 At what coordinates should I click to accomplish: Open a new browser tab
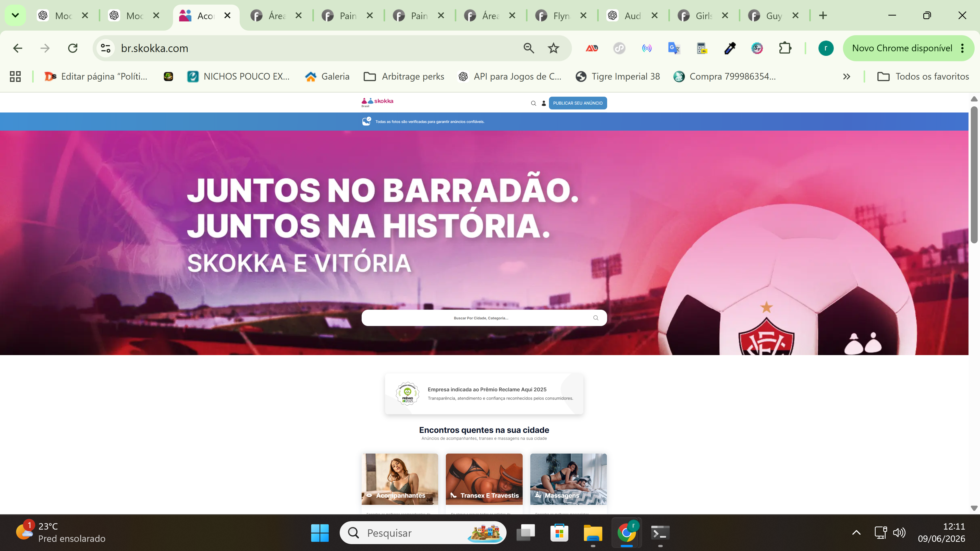(x=823, y=16)
